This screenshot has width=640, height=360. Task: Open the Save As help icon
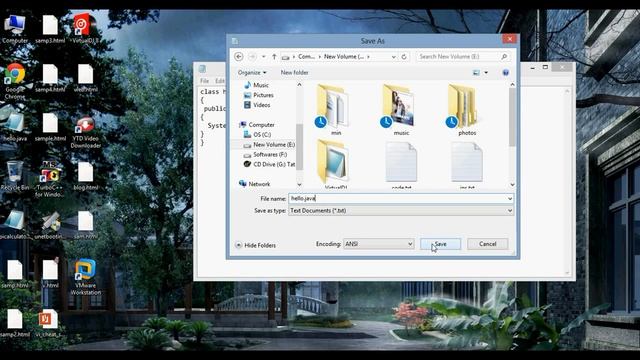click(506, 73)
